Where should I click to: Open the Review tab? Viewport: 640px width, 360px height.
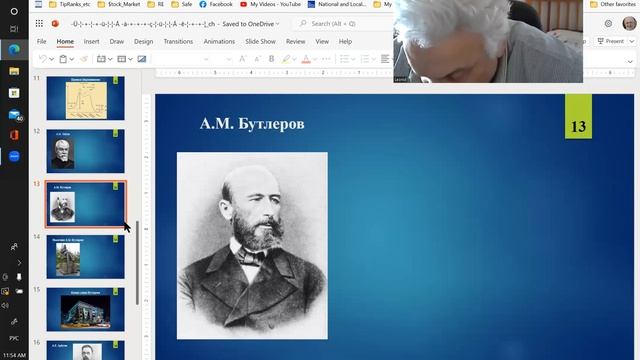tap(296, 41)
